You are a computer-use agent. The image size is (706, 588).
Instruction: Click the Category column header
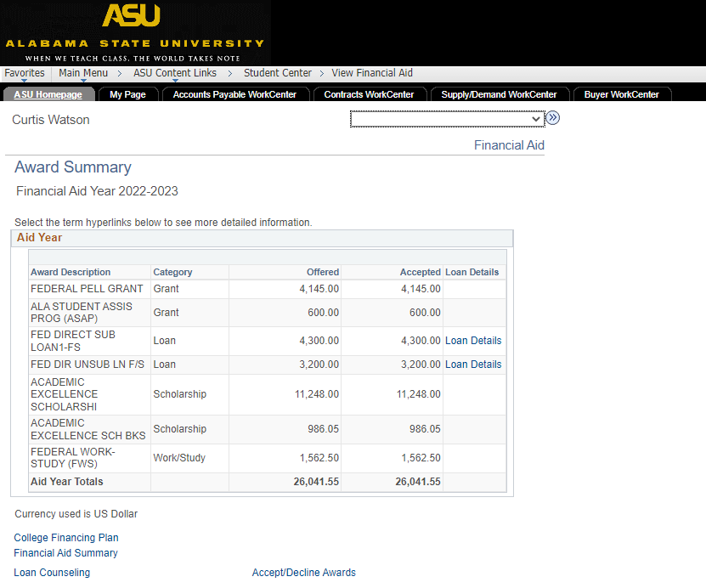point(172,272)
